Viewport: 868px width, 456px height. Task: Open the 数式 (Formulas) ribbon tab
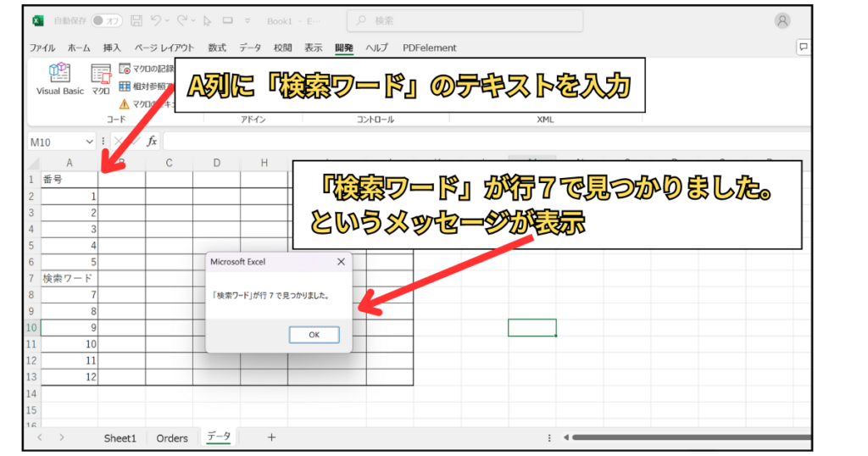(217, 47)
